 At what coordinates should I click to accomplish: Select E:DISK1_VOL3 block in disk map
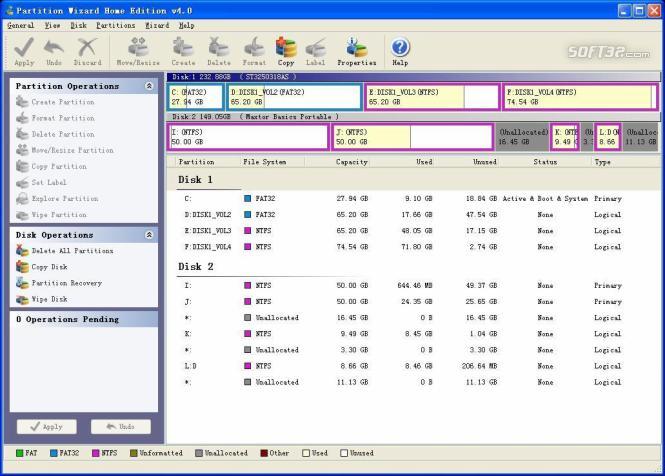(432, 97)
